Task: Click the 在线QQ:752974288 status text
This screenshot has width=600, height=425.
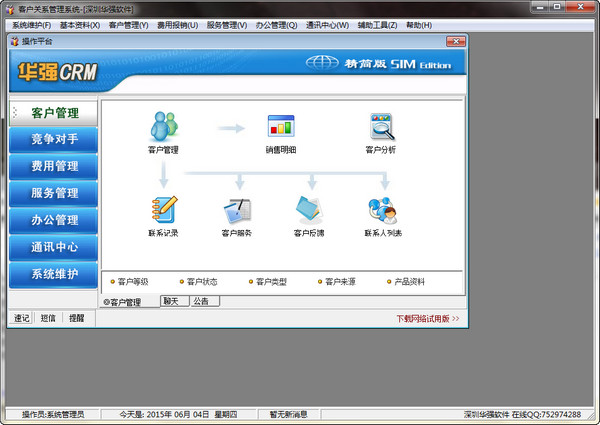Action: tap(546, 414)
